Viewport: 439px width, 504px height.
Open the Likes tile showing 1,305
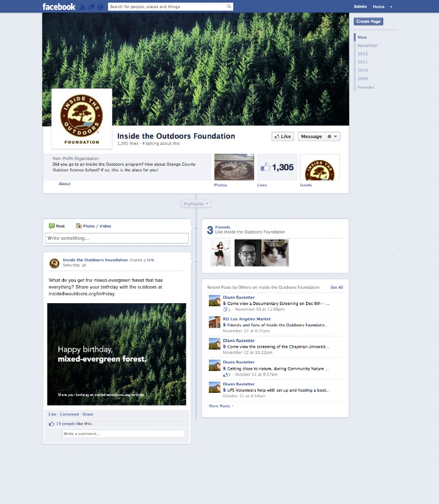277,167
